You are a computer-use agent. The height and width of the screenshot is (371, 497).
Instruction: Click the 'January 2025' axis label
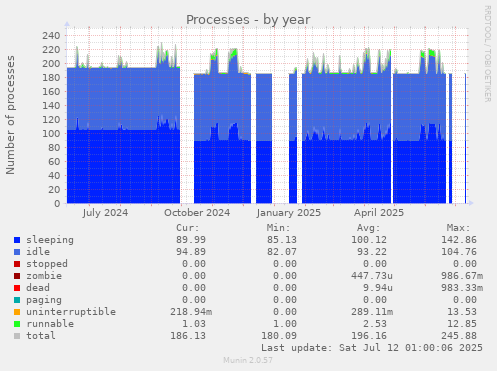(289, 213)
